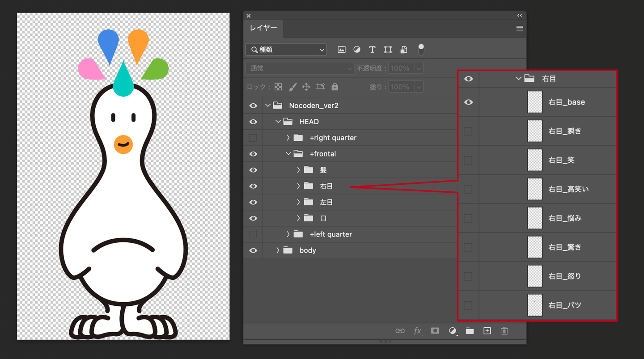
Task: Create a new layer with plus icon
Action: 487,331
